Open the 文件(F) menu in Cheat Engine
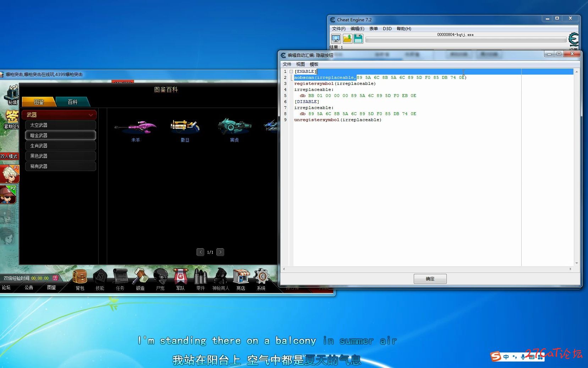The height and width of the screenshot is (368, 588). tap(339, 29)
